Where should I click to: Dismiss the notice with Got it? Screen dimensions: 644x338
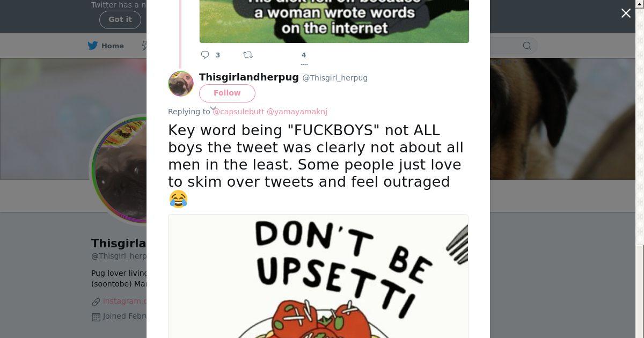pos(120,19)
